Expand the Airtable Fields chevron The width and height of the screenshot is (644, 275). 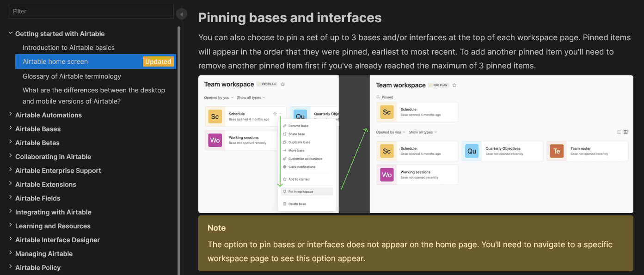(x=11, y=198)
